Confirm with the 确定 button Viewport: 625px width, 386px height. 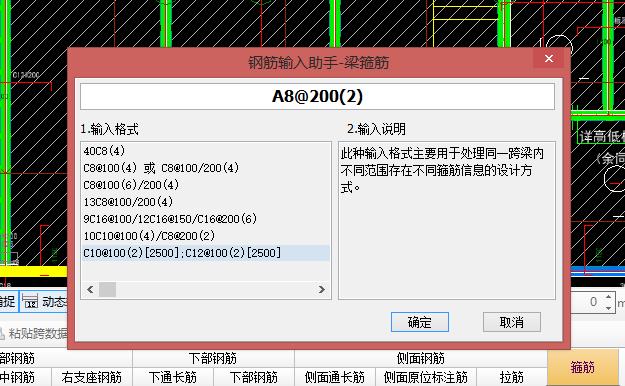pos(420,322)
